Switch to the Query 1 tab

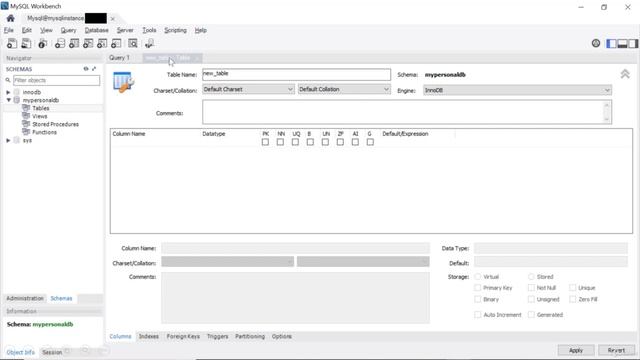coord(119,58)
